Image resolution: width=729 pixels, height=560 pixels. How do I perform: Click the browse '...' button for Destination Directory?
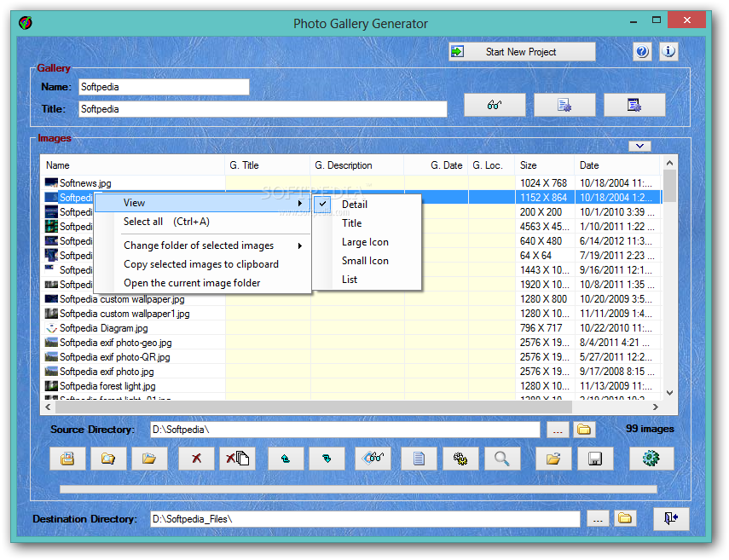[599, 518]
